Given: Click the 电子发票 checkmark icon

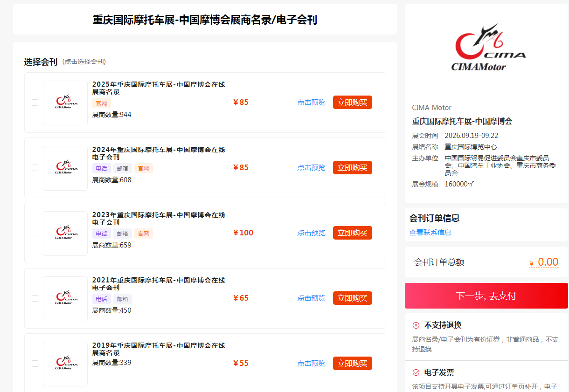Looking at the screenshot, I should (x=416, y=373).
